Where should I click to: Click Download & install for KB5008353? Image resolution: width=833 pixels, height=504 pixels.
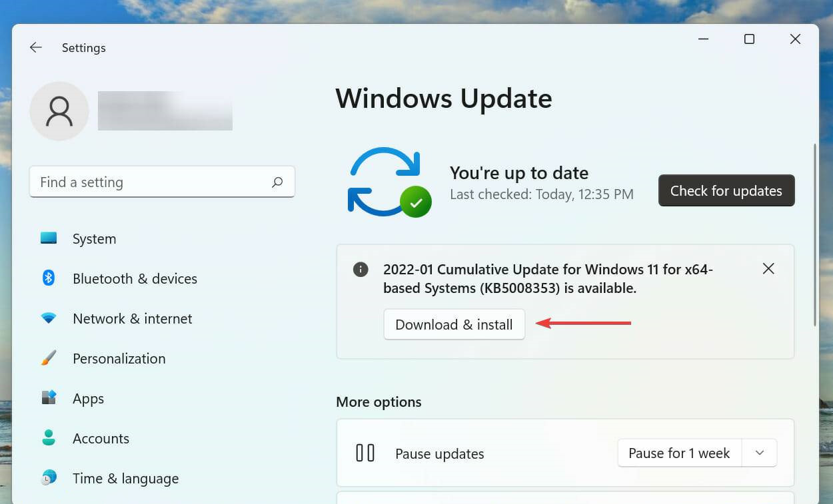[x=454, y=324]
